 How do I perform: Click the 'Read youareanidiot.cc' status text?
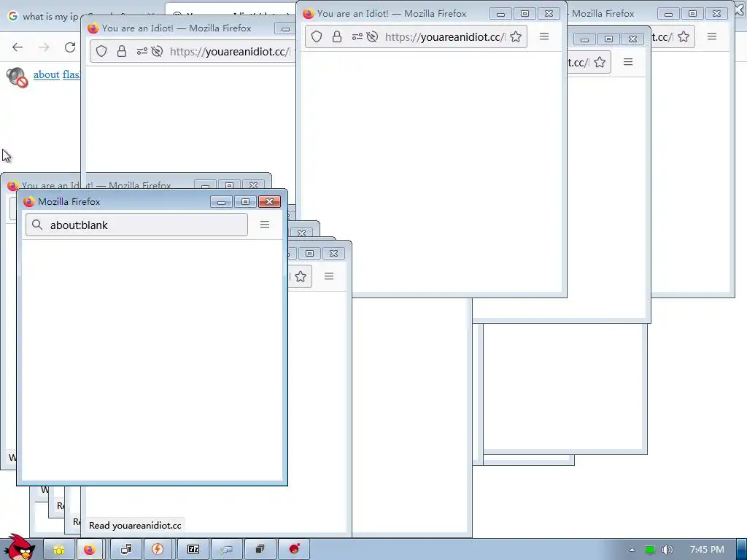tap(135, 525)
